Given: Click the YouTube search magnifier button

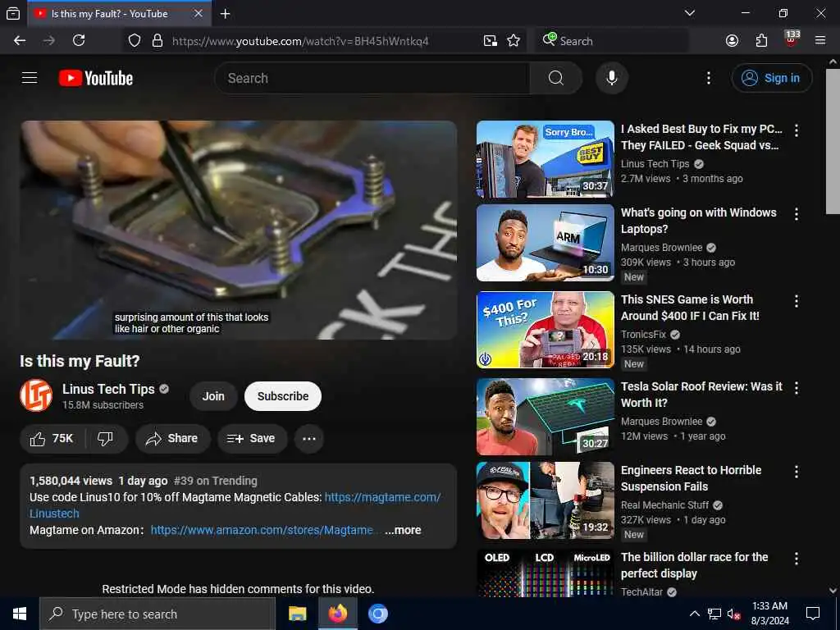Looking at the screenshot, I should (x=555, y=78).
